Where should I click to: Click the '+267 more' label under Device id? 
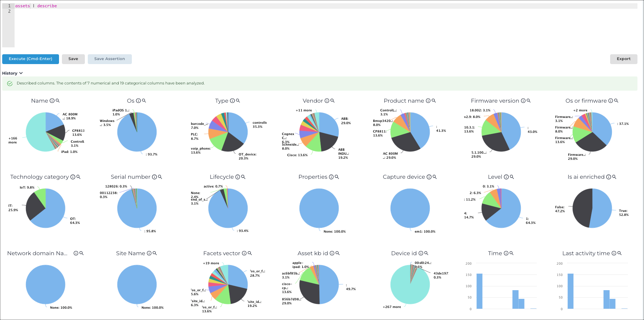[392, 307]
